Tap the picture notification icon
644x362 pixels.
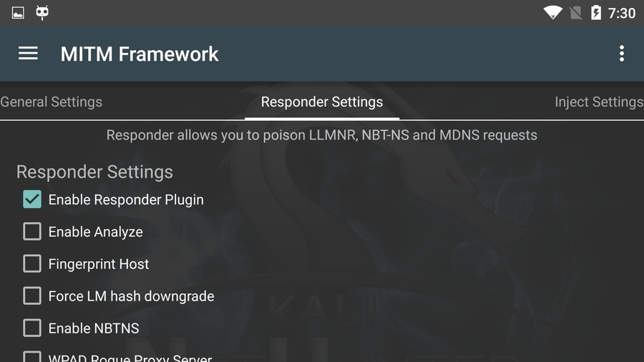(18, 13)
